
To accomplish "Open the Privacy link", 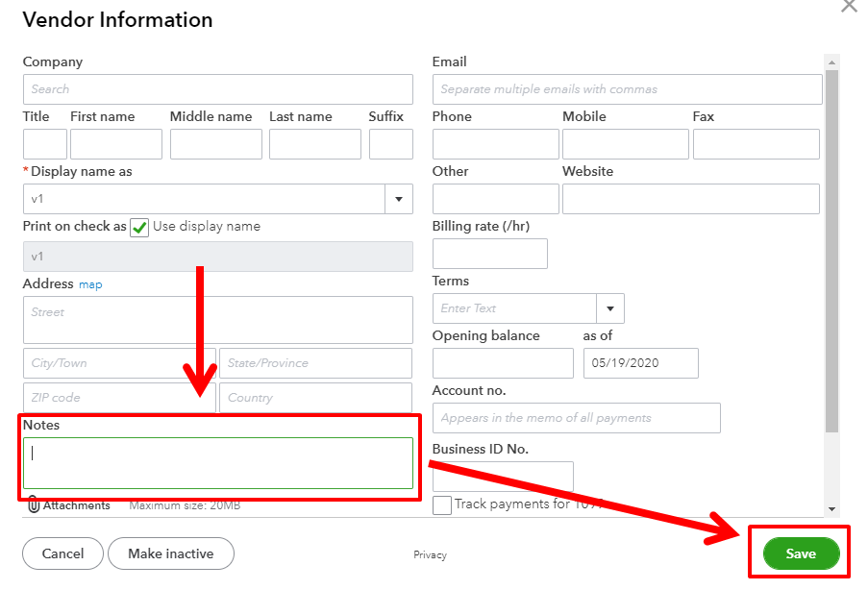I will (x=430, y=554).
